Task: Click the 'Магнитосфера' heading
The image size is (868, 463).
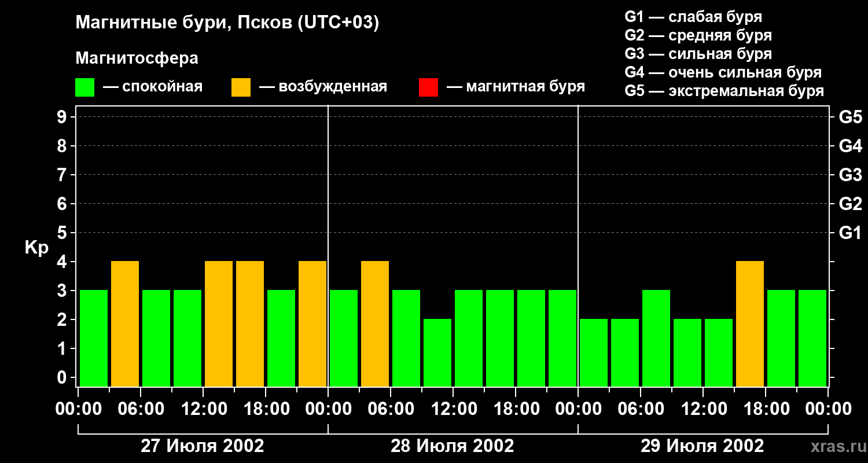Action: pyautogui.click(x=137, y=58)
